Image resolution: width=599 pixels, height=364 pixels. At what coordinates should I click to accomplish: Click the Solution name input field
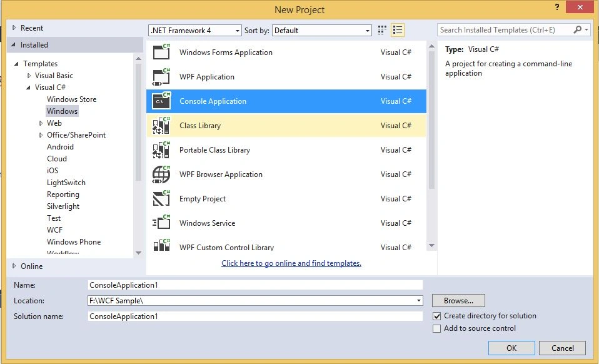(x=255, y=316)
